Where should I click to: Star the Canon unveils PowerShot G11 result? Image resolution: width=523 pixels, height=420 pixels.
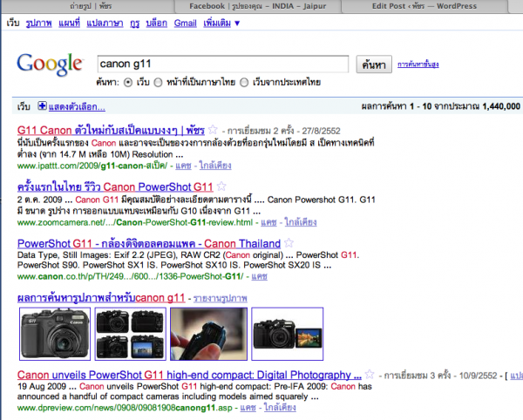[x=370, y=374]
